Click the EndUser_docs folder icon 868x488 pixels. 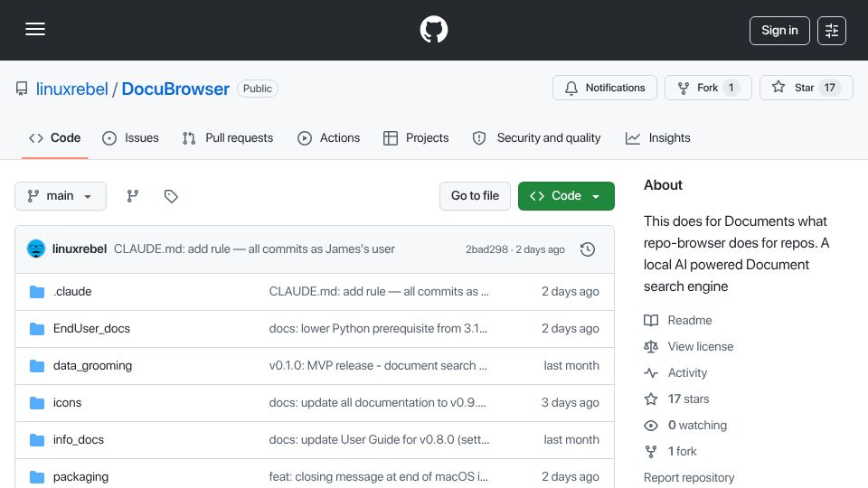tap(37, 329)
